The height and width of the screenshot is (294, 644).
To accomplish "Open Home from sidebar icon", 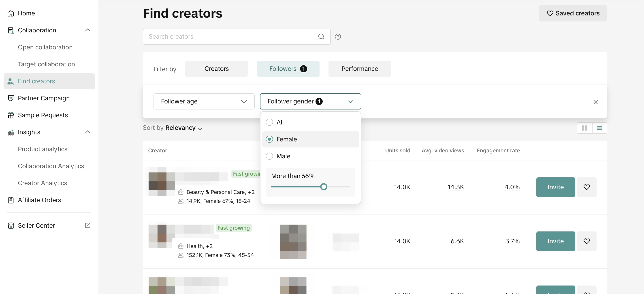I will (11, 13).
